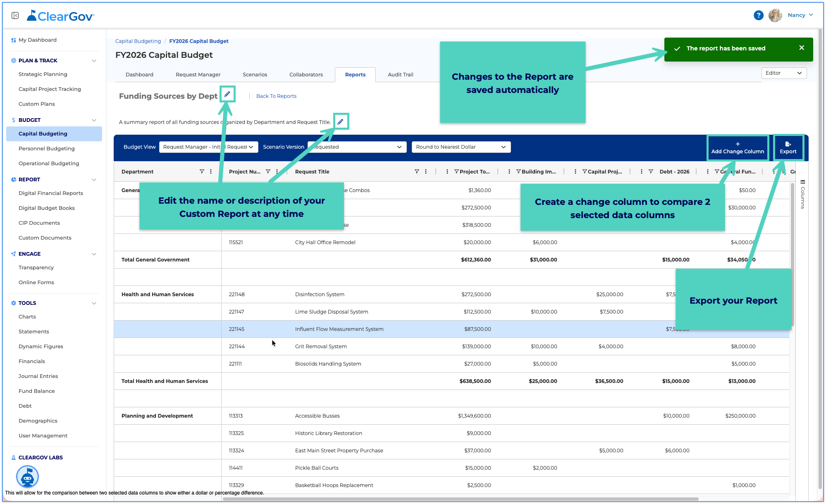Open User Management in sidebar
The image size is (826, 504).
[x=43, y=436]
